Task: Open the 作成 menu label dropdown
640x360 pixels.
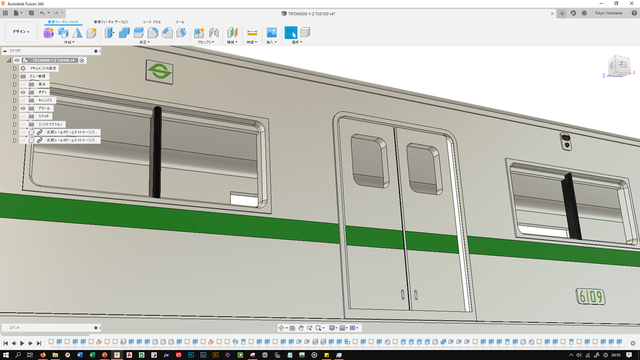Action: tap(69, 42)
